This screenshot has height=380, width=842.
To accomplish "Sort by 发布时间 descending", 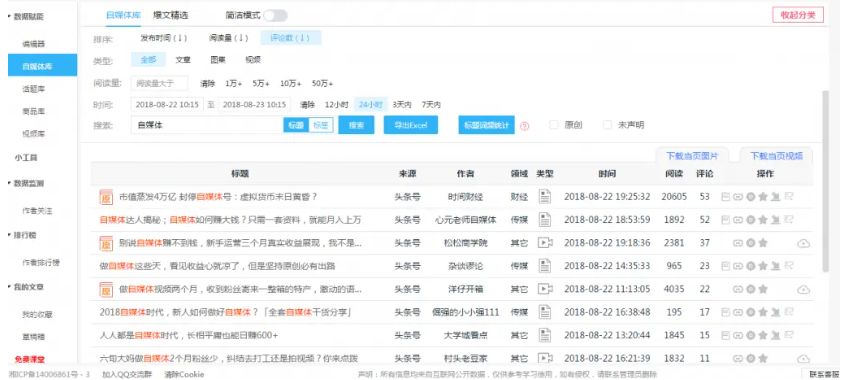I will [x=164, y=38].
